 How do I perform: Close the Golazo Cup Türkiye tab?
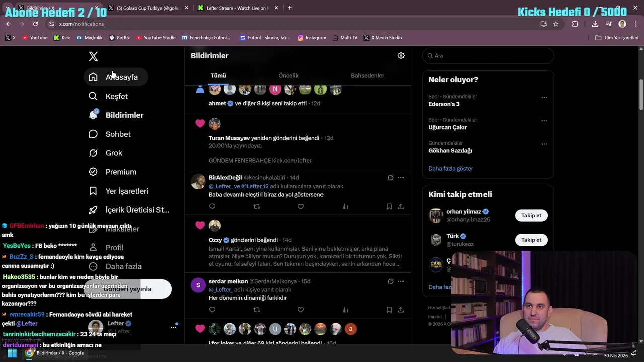coord(186,8)
